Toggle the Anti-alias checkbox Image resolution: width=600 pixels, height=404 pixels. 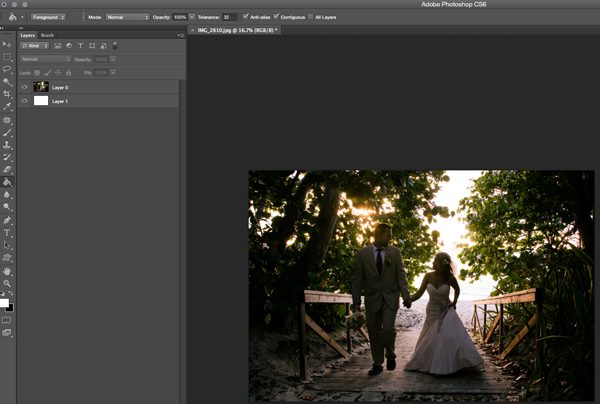click(246, 17)
